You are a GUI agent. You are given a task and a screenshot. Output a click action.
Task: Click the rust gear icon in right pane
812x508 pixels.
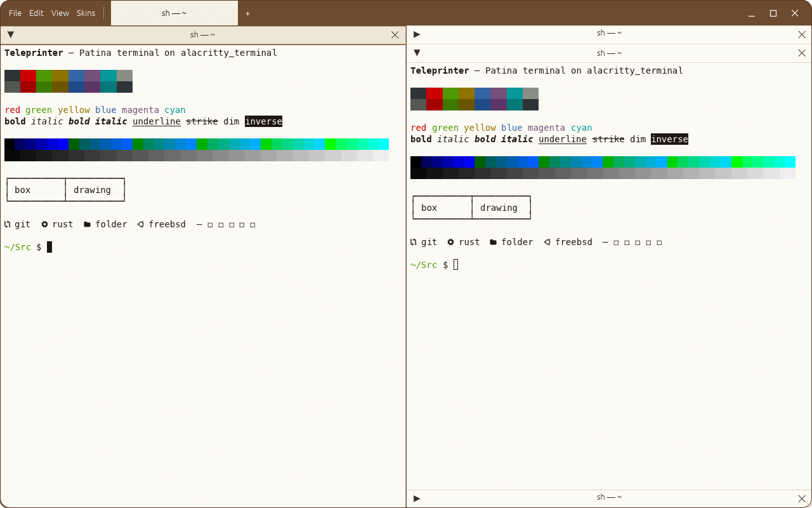[451, 242]
